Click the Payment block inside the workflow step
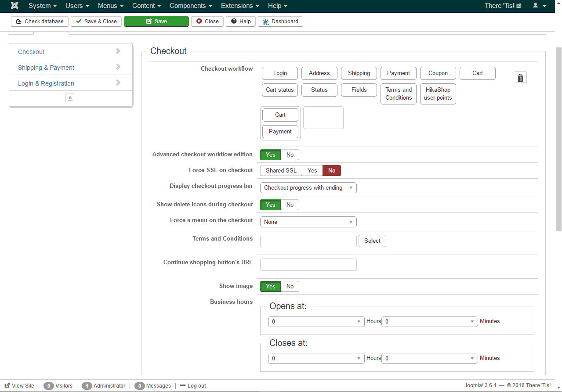562x392 pixels. 280,131
